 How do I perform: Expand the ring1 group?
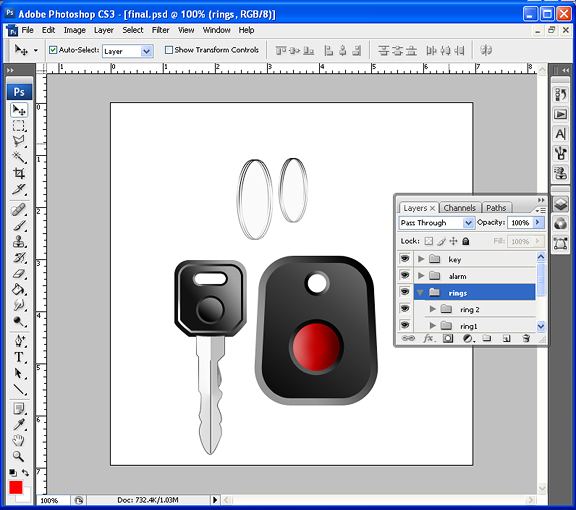click(x=433, y=326)
